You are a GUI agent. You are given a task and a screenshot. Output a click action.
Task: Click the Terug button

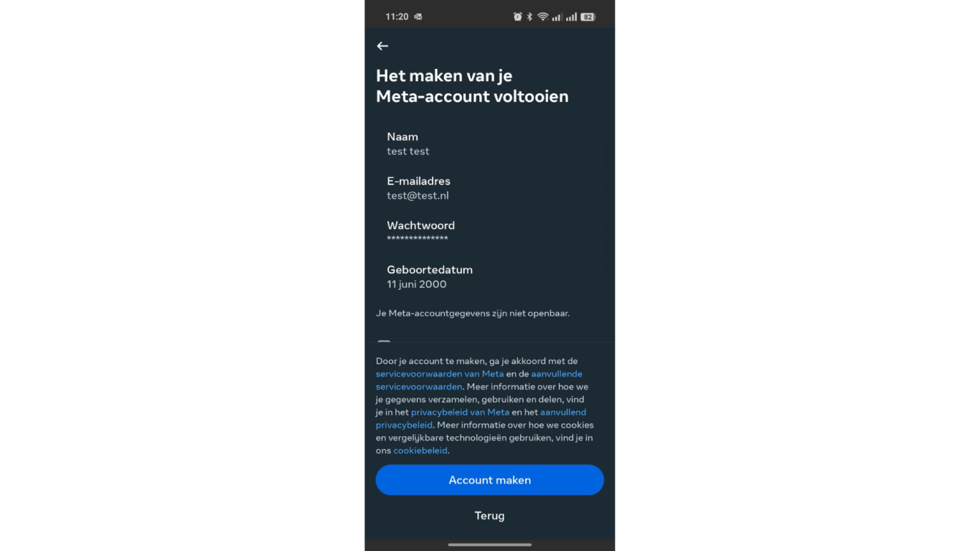pyautogui.click(x=490, y=516)
